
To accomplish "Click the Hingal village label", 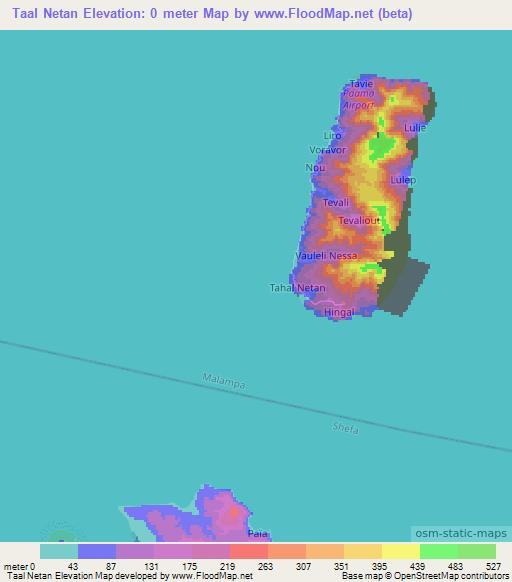I will (339, 312).
